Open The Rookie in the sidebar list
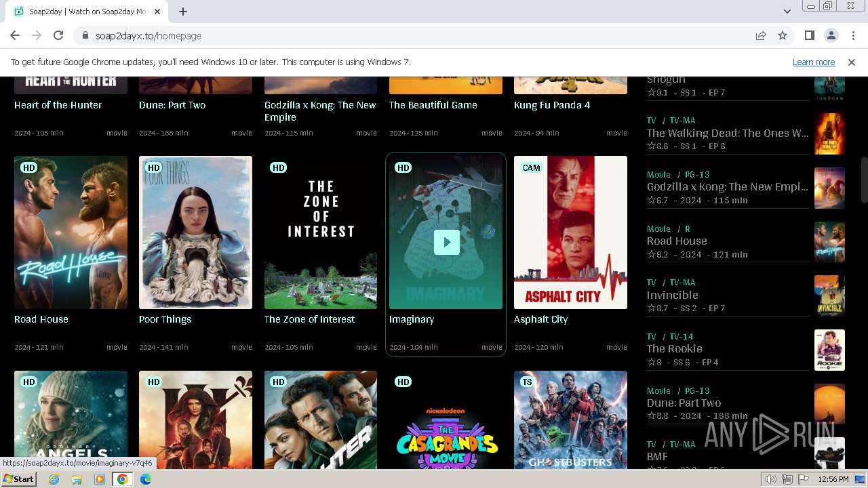 click(x=674, y=348)
